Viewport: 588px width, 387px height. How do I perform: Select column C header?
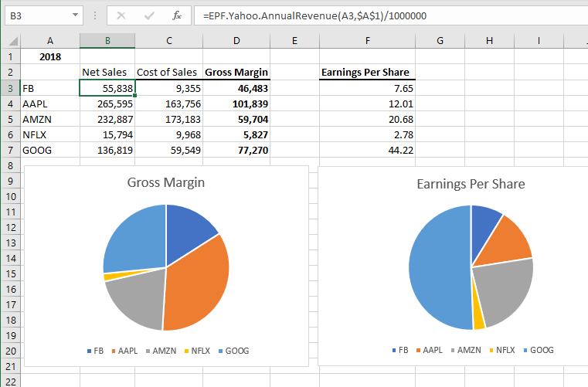click(x=168, y=40)
